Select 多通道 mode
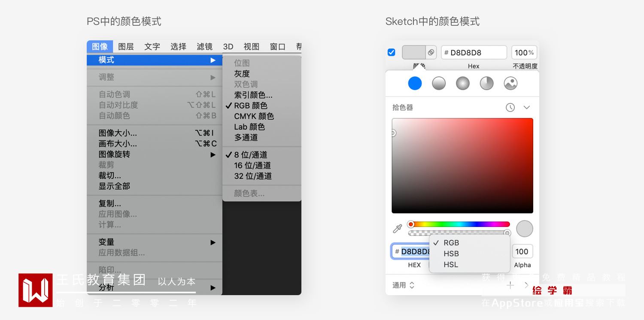644x320 pixels. 262,138
